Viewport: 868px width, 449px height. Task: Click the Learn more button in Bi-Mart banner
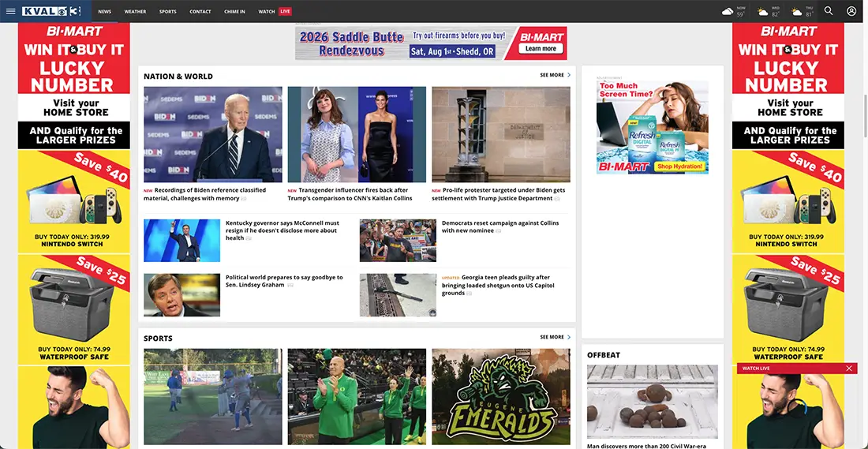pyautogui.click(x=541, y=49)
